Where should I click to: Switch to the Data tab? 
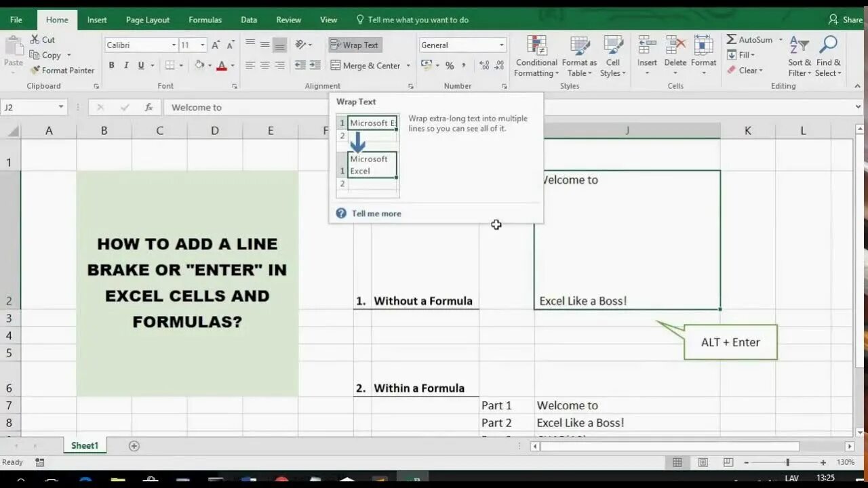tap(249, 20)
